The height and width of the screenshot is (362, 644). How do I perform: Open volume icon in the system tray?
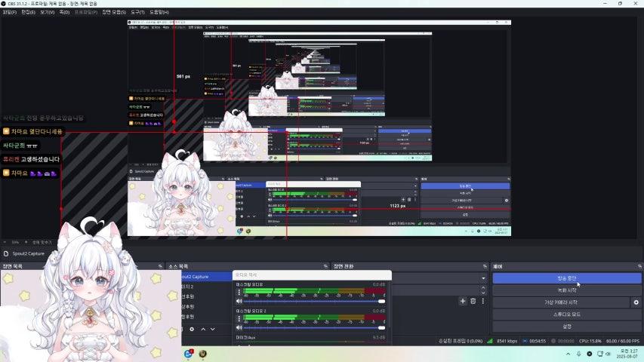609,354
